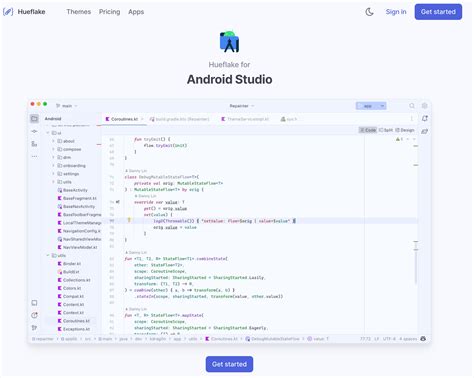Viewport: 474px width, 378px height.
Task: Switch to the ThemeServiceImpl.kt editor tab
Action: click(x=245, y=119)
